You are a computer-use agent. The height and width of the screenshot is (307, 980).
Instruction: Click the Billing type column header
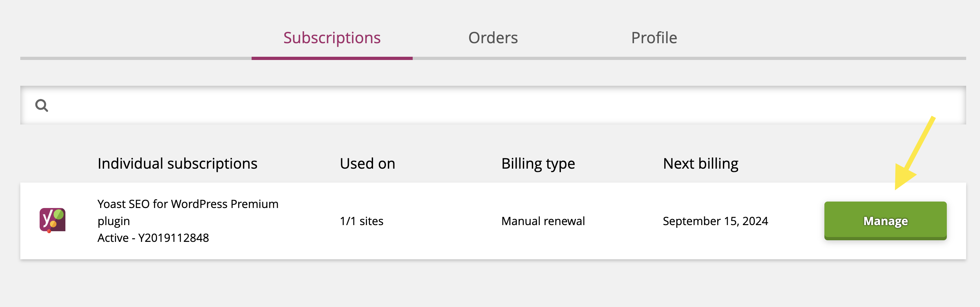(538, 163)
